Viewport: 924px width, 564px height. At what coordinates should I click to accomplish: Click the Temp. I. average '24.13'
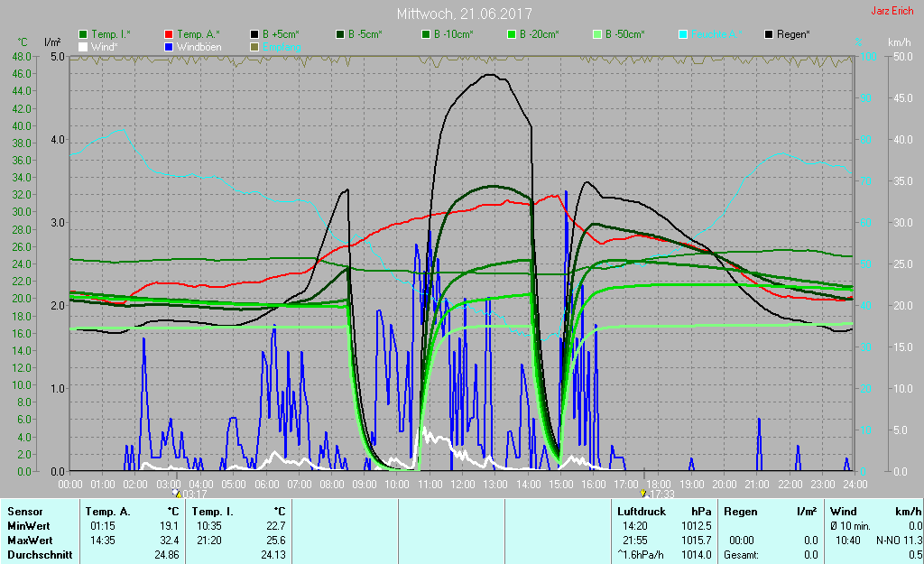coord(273,555)
